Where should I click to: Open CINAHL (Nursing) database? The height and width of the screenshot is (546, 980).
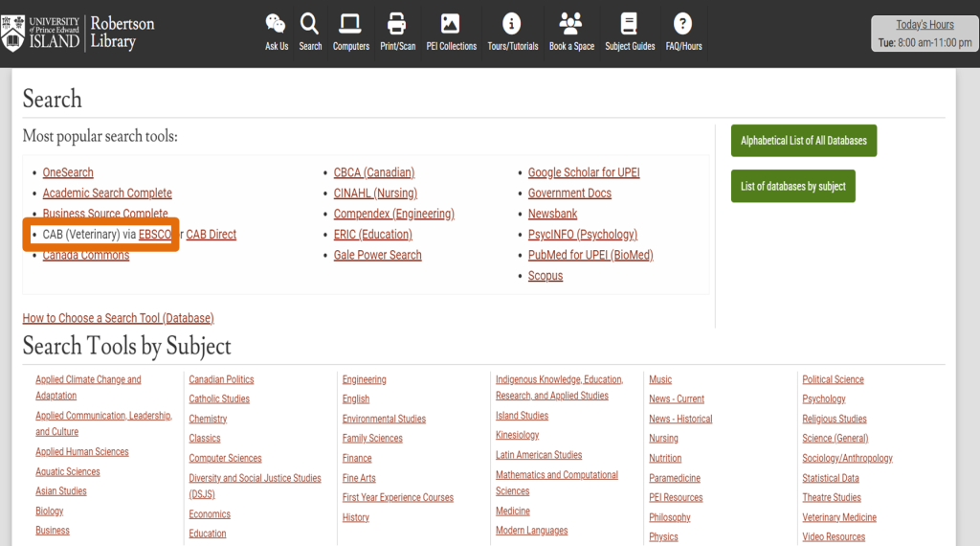click(375, 193)
